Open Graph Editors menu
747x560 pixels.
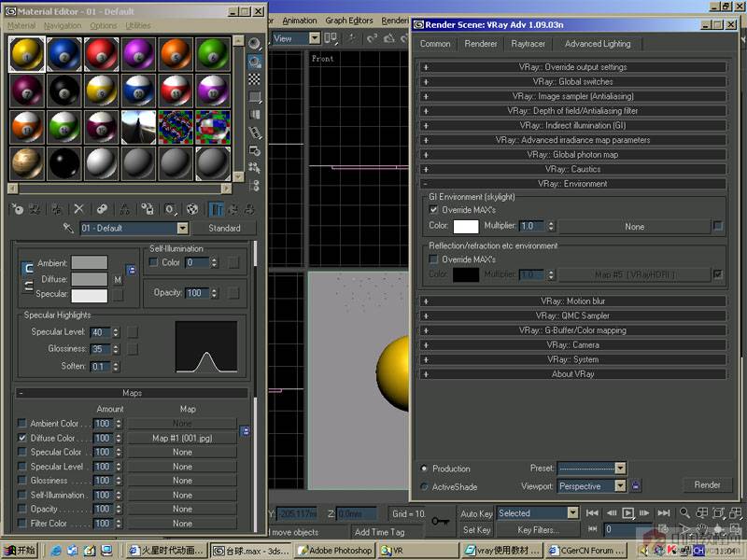pos(348,21)
